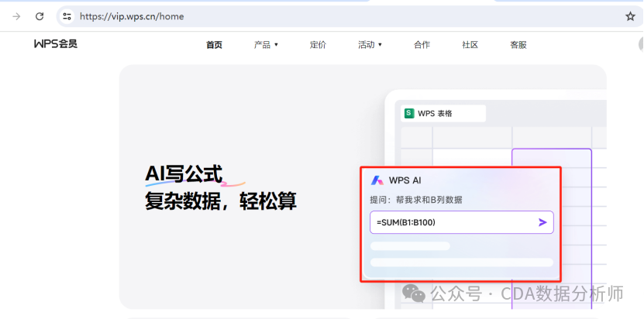This screenshot has height=319, width=644.
Task: Open the 客服 navigation link
Action: (518, 45)
